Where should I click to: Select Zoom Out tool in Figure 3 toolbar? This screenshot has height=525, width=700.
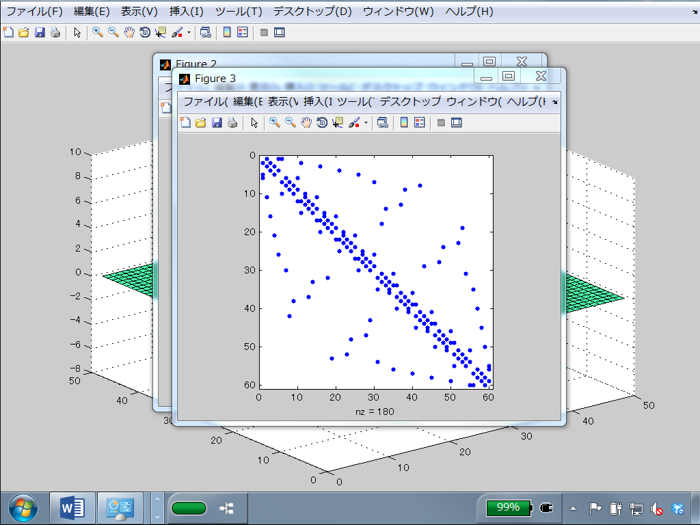point(290,123)
